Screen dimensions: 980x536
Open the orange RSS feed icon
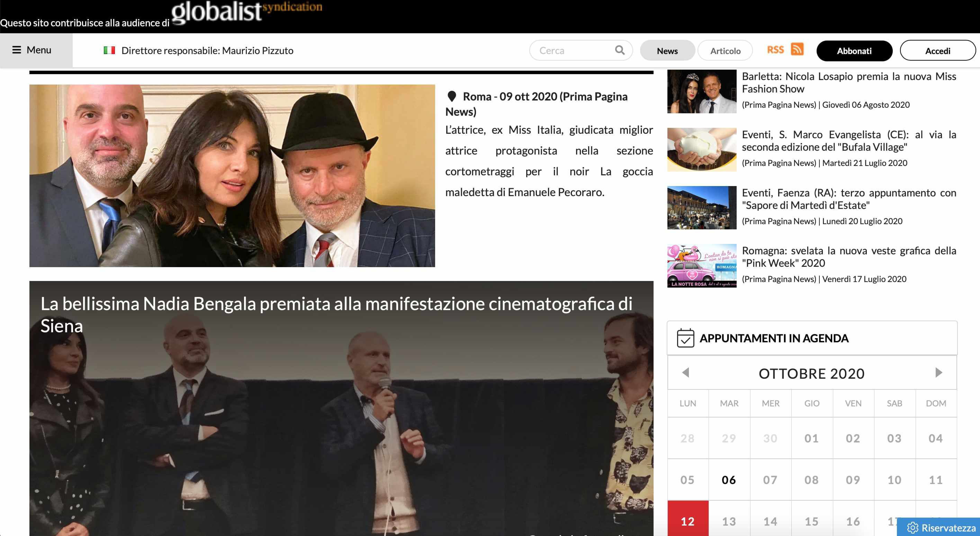pos(797,50)
